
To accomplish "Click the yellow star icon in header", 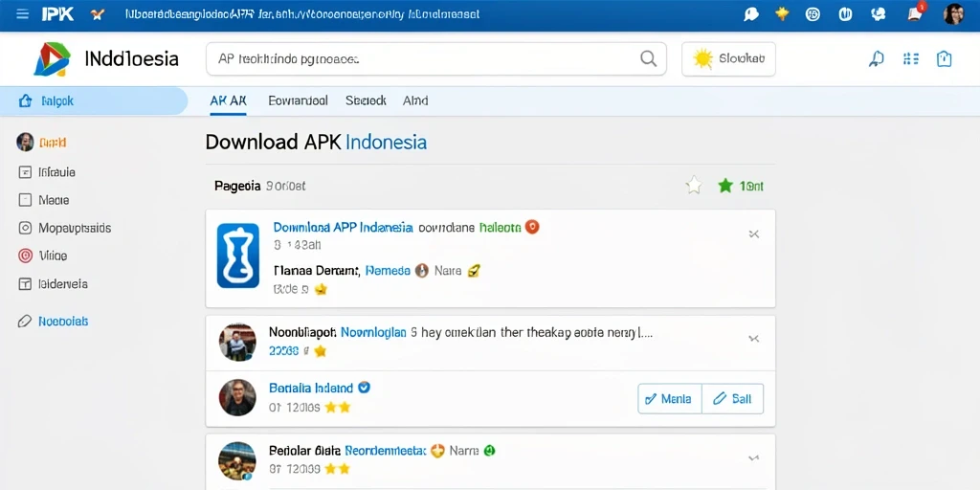I will pos(782,13).
